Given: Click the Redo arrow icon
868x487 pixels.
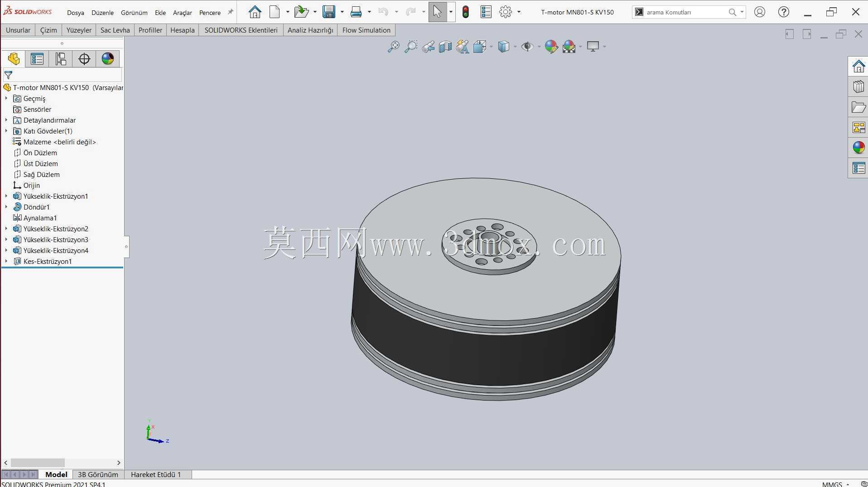Looking at the screenshot, I should (410, 12).
